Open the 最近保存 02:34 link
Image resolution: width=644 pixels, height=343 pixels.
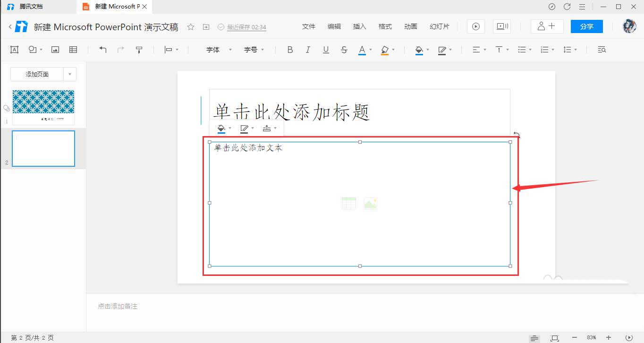tap(246, 27)
